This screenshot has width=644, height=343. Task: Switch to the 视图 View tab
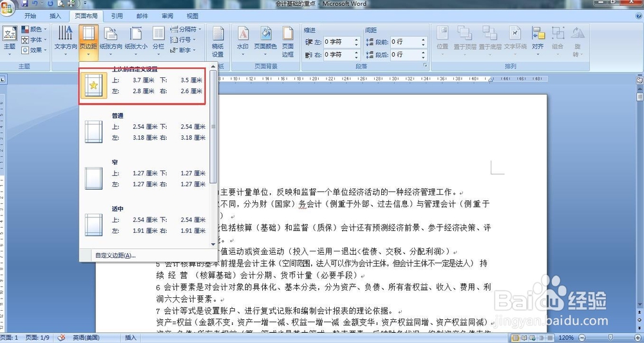click(x=192, y=16)
